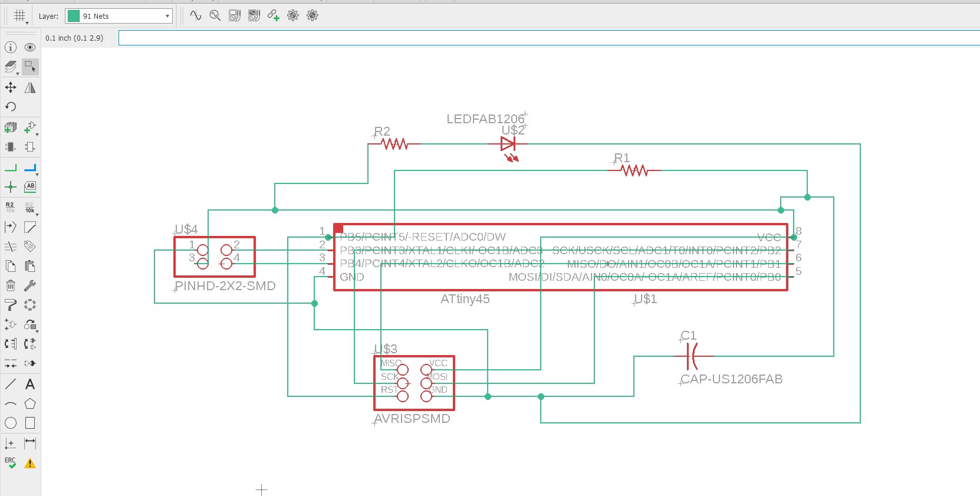Select the Text tool

[x=30, y=385]
